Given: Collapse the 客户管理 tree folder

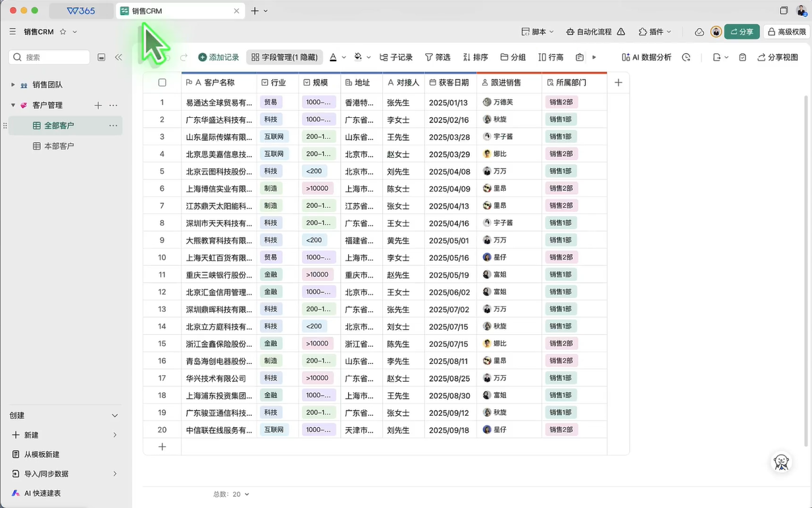Looking at the screenshot, I should (x=13, y=105).
